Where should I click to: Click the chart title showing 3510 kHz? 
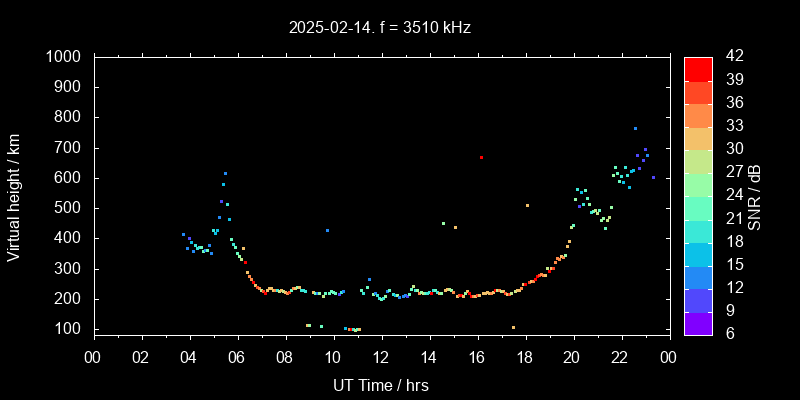point(380,27)
